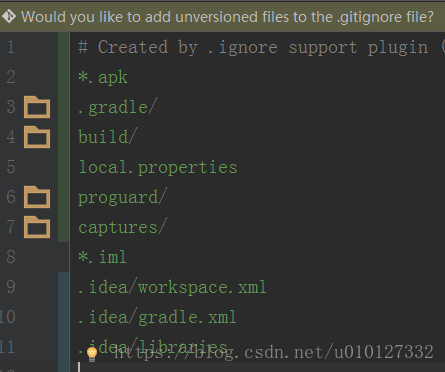The width and height of the screenshot is (445, 372).
Task: Click line number 8 in gutter
Action: point(11,257)
